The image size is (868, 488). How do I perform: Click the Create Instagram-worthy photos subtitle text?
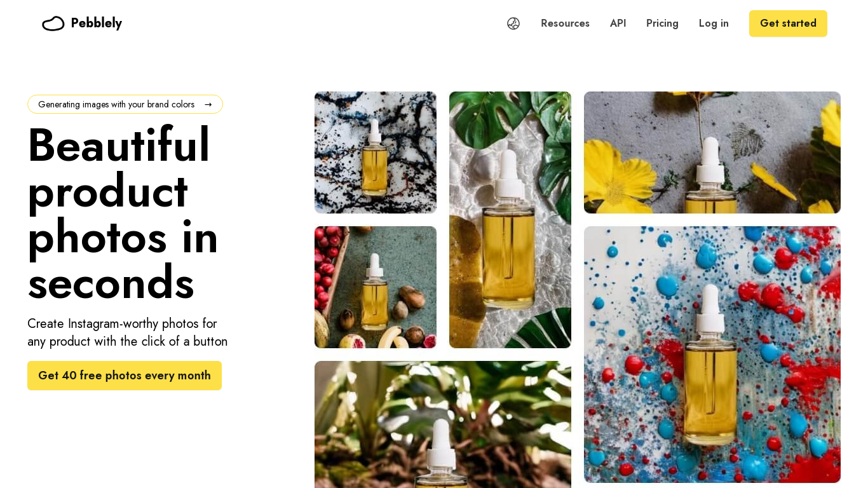127,332
